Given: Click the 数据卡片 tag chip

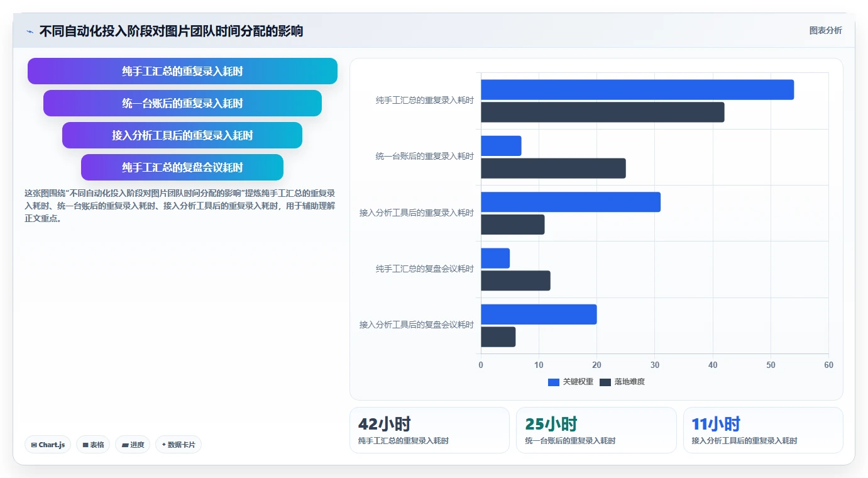Looking at the screenshot, I should coord(179,445).
